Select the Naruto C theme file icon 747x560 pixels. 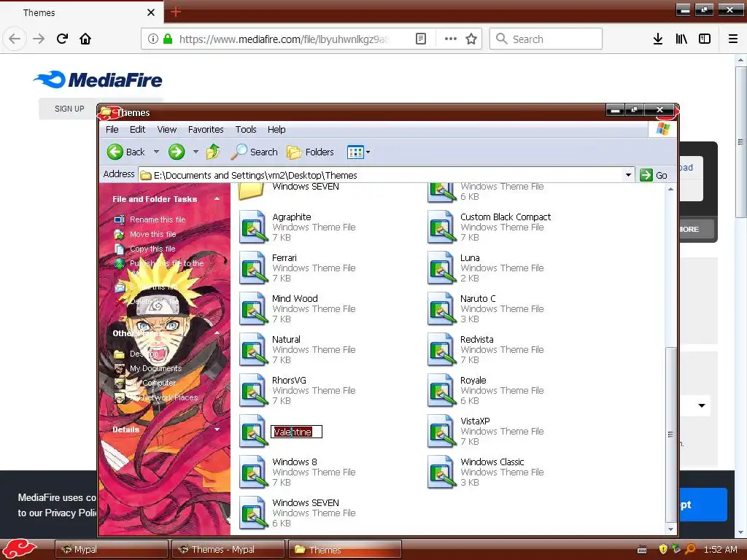pyautogui.click(x=441, y=309)
